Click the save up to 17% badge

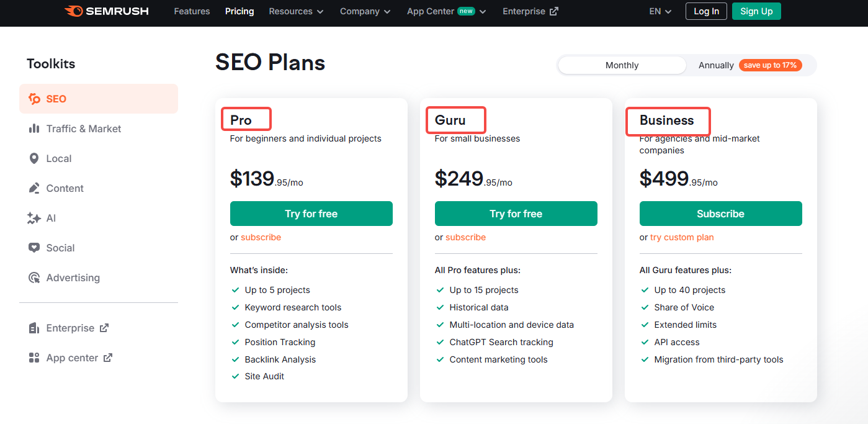pyautogui.click(x=770, y=65)
